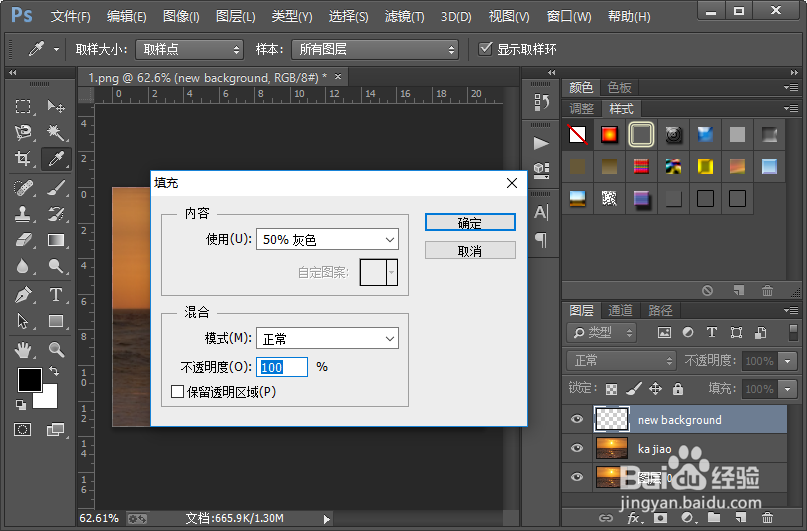The width and height of the screenshot is (807, 531).
Task: Select the Brush tool
Action: pos(56,188)
